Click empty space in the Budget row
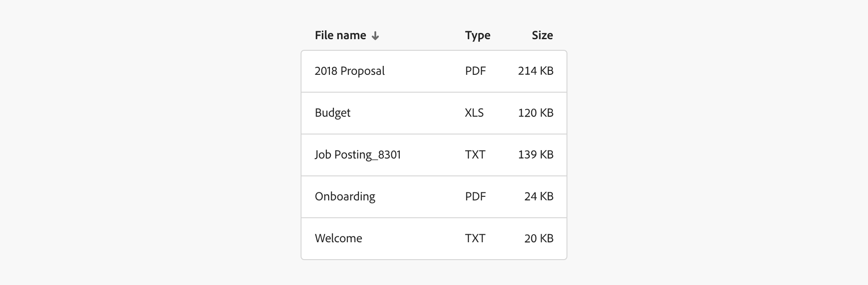This screenshot has height=285, width=868. click(409, 113)
